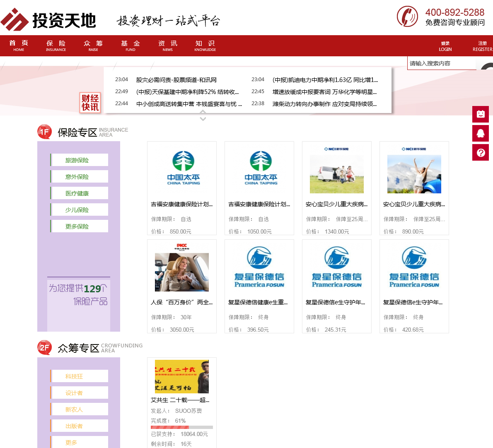Open the 保险 INSURANCE menu
This screenshot has height=448, width=493.
pos(56,46)
